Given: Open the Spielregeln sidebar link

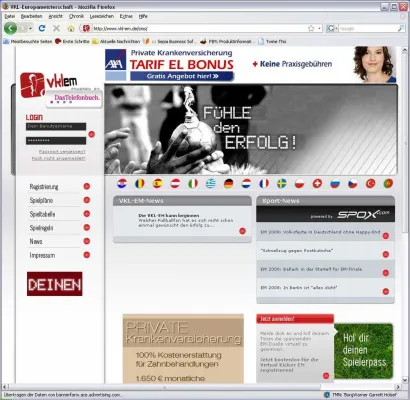Looking at the screenshot, I should click(41, 228).
